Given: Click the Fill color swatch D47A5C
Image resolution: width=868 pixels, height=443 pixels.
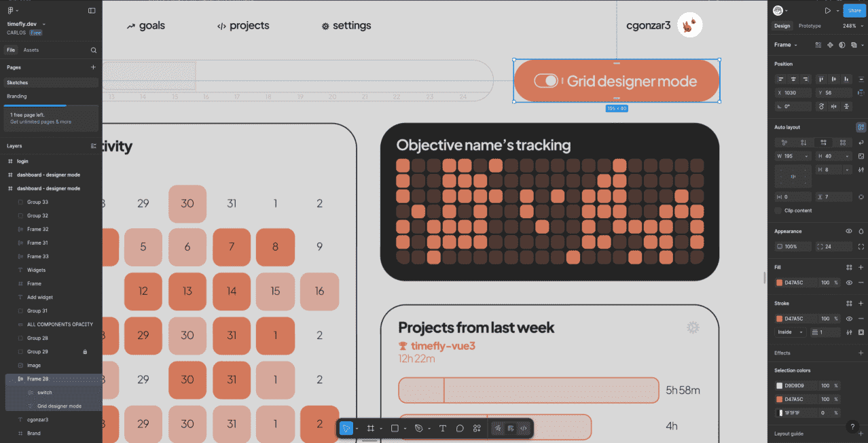Looking at the screenshot, I should pyautogui.click(x=779, y=283).
